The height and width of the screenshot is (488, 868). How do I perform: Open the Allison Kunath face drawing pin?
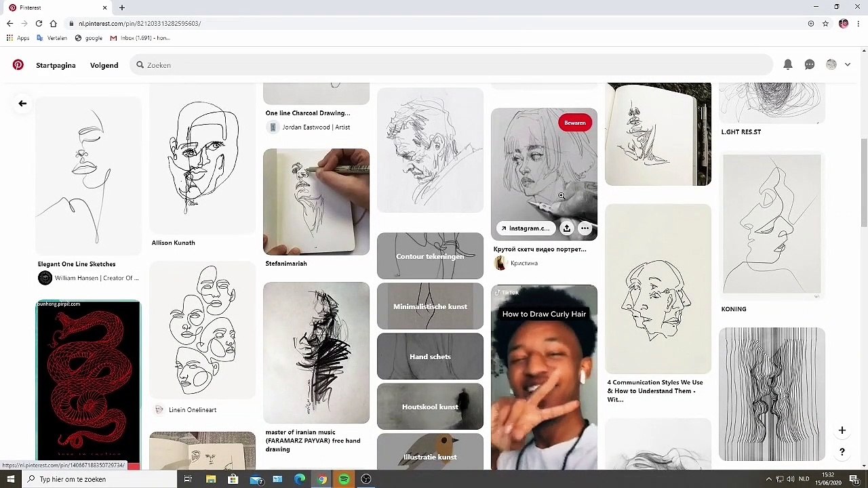click(202, 159)
